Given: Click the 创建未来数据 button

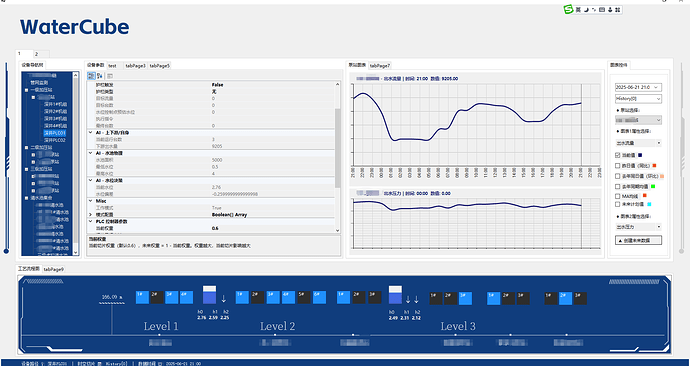Looking at the screenshot, I should click(x=638, y=241).
